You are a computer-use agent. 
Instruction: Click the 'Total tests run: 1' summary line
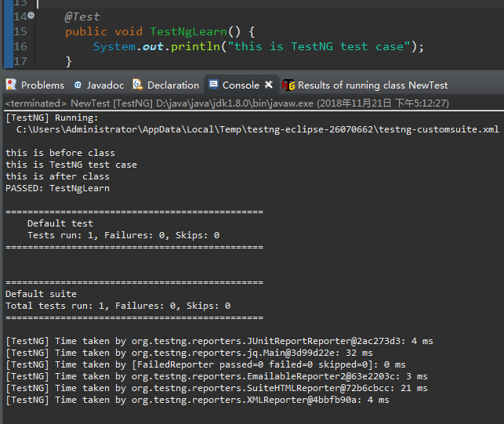[118, 306]
